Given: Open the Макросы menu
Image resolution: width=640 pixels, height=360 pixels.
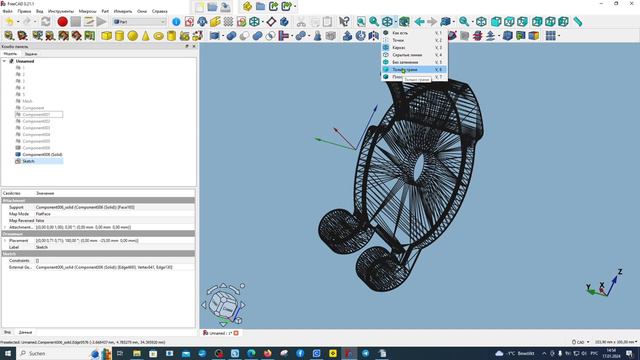Looking at the screenshot, I should [x=87, y=11].
